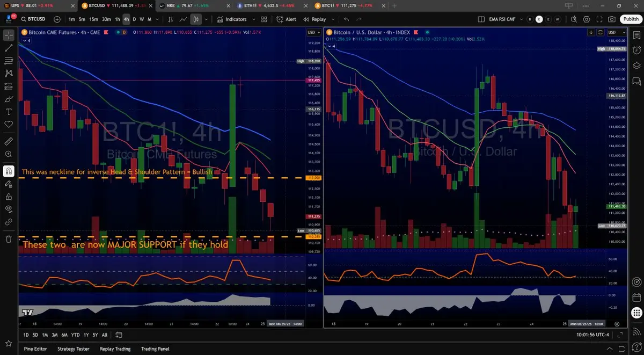This screenshot has width=644, height=355.
Task: Open the Fibonacci retracement tools
Action: [x=9, y=61]
